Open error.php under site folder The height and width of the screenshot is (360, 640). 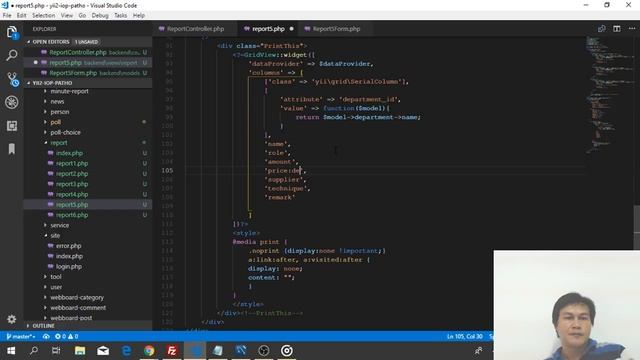[x=69, y=246]
